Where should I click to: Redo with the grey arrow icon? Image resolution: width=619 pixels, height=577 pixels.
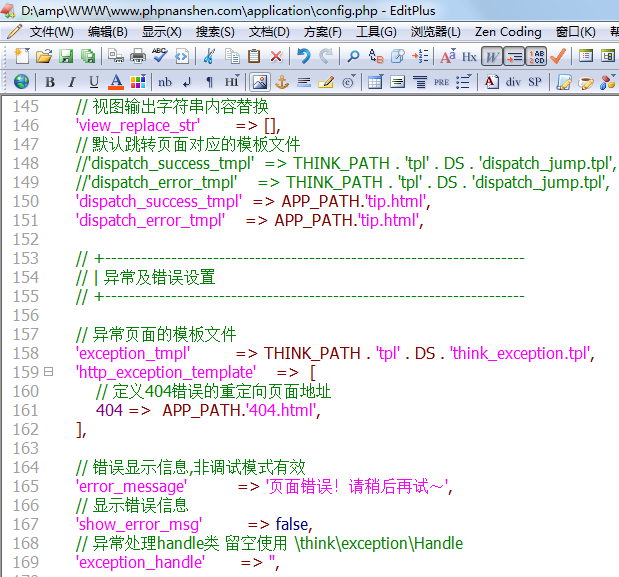point(326,56)
